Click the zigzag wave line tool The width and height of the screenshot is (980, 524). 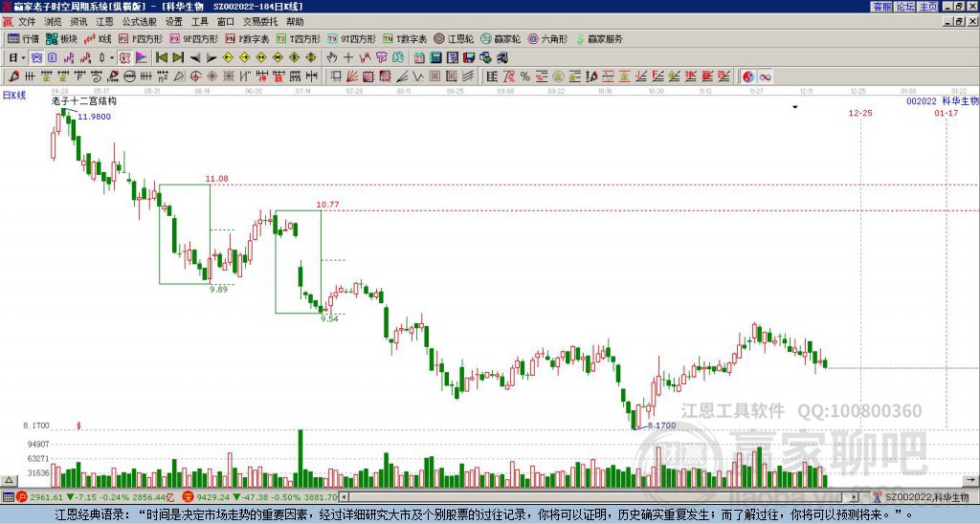coord(418,76)
